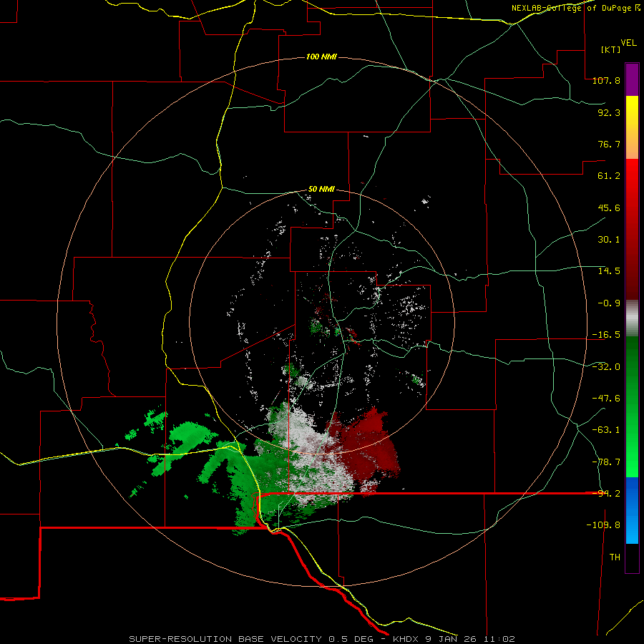Click the [KT] units label
644x644 pixels.
pyautogui.click(x=610, y=49)
